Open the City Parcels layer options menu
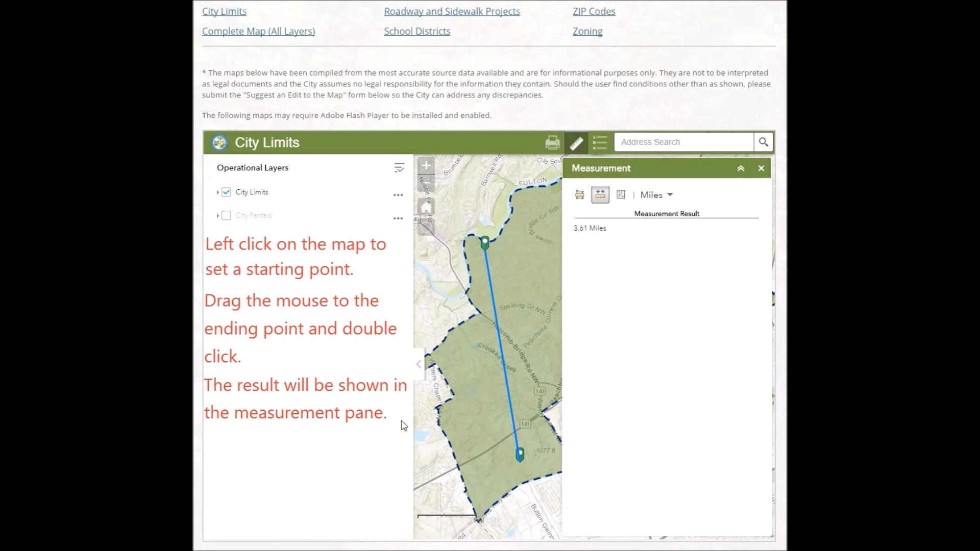The image size is (980, 551). pyautogui.click(x=398, y=218)
